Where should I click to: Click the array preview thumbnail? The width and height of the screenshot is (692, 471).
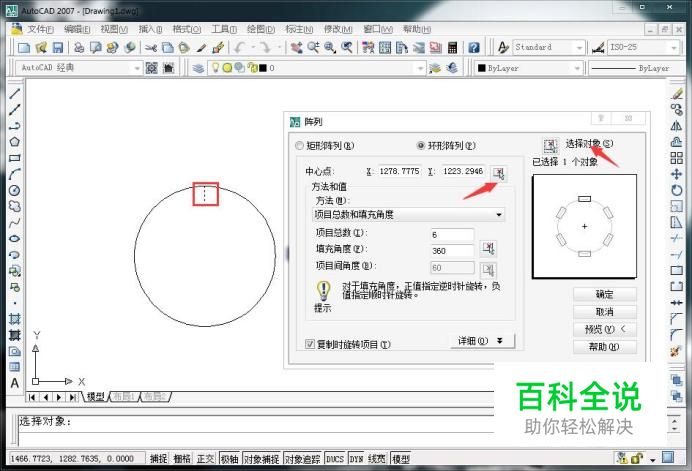click(584, 226)
